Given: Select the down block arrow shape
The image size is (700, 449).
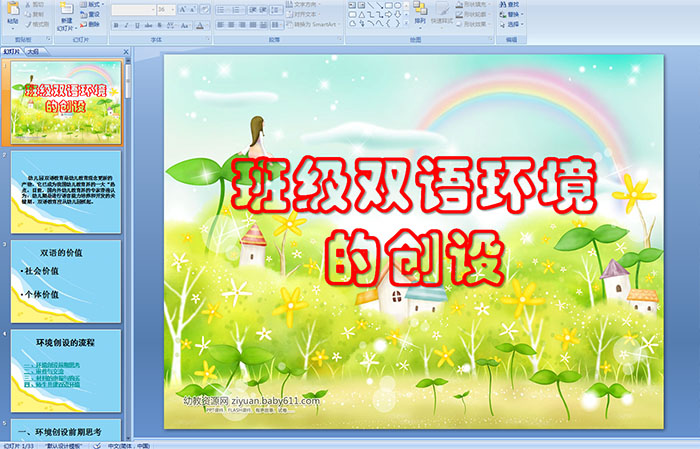Looking at the screenshot, I should click(397, 15).
